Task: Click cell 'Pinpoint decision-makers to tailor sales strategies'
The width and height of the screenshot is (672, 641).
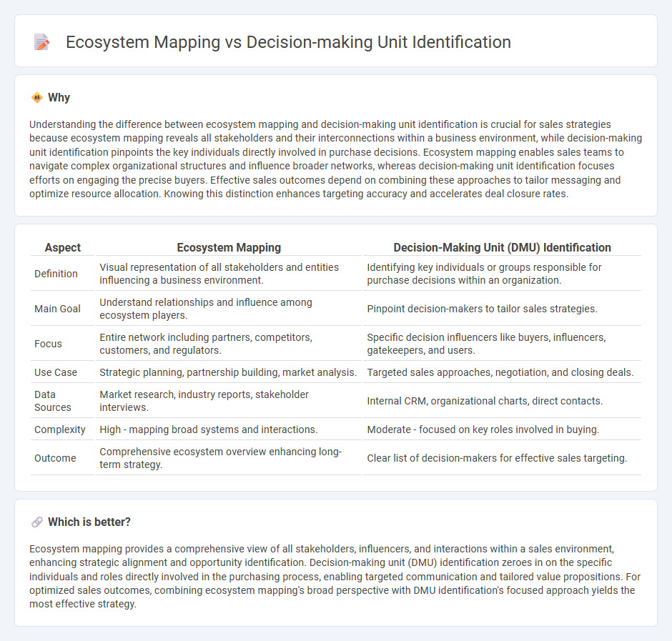Action: coord(503,309)
